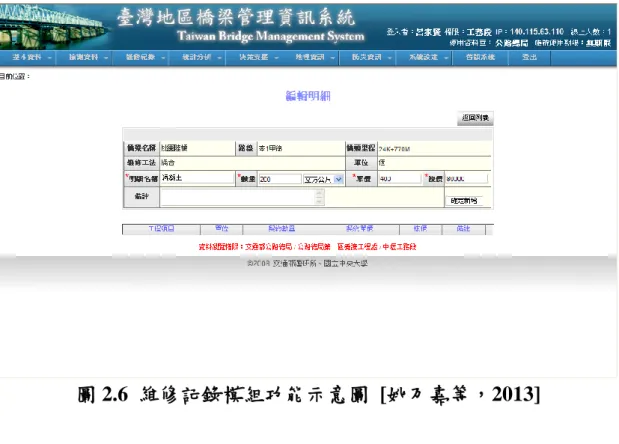The width and height of the screenshot is (619, 444).
Task: Click the route value 台1甲線
Action: click(270, 149)
